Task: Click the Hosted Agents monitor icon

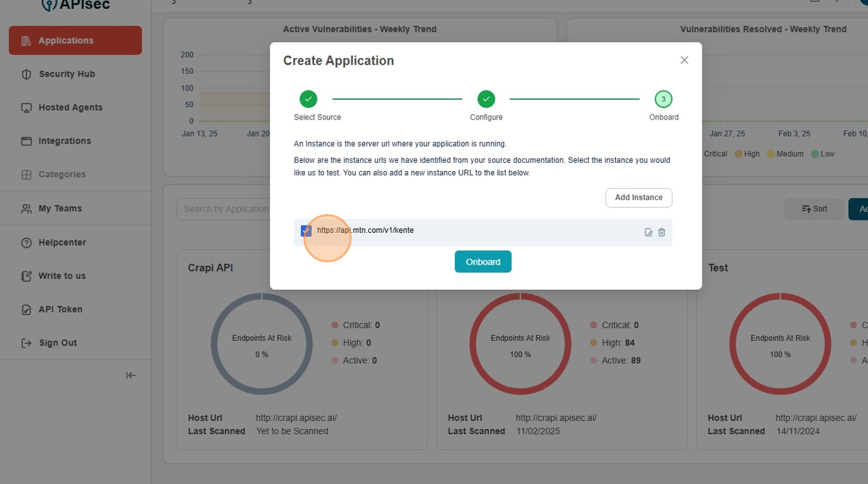Action: pos(26,108)
